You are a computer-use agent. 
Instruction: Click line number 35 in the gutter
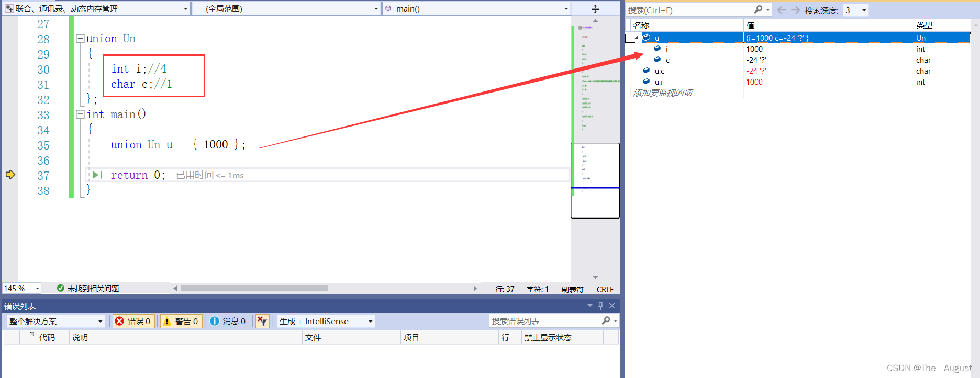click(x=43, y=145)
